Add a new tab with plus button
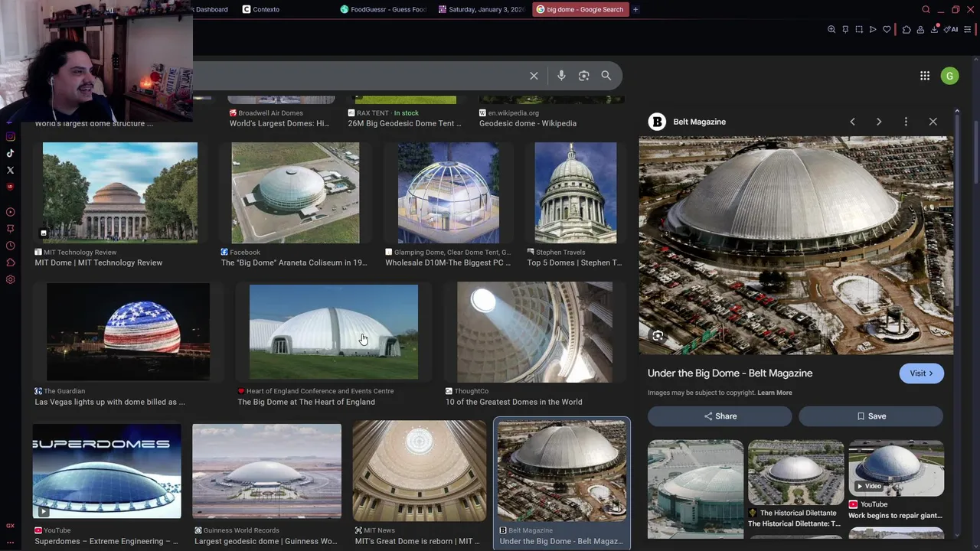 click(635, 9)
